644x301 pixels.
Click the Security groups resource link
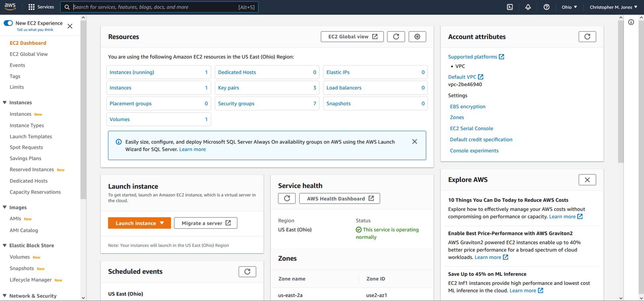point(236,104)
